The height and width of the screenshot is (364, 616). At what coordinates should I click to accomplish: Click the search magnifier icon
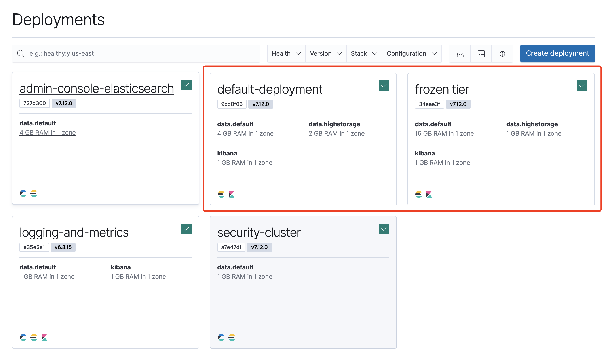(21, 53)
